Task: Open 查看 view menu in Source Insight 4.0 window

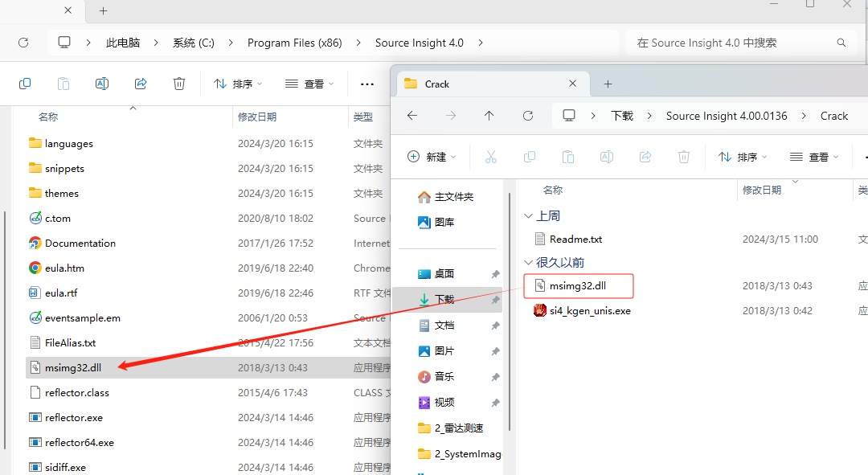Action: tap(309, 84)
